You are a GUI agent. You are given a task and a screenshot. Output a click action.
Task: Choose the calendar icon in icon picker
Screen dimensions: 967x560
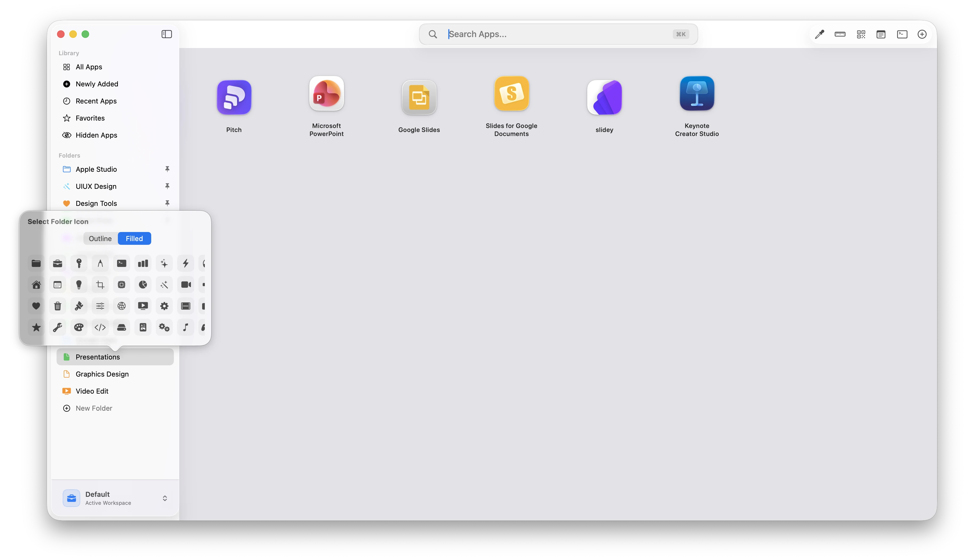coord(58,285)
